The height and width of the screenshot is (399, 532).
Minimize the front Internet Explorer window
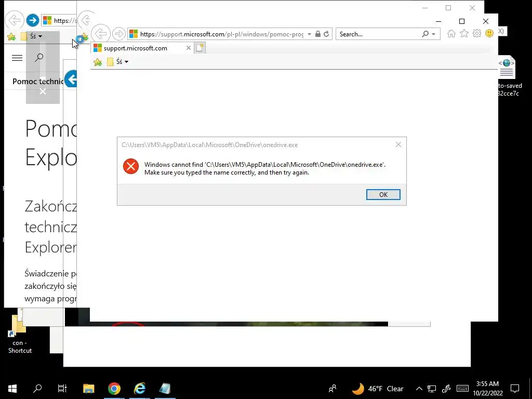pyautogui.click(x=438, y=21)
